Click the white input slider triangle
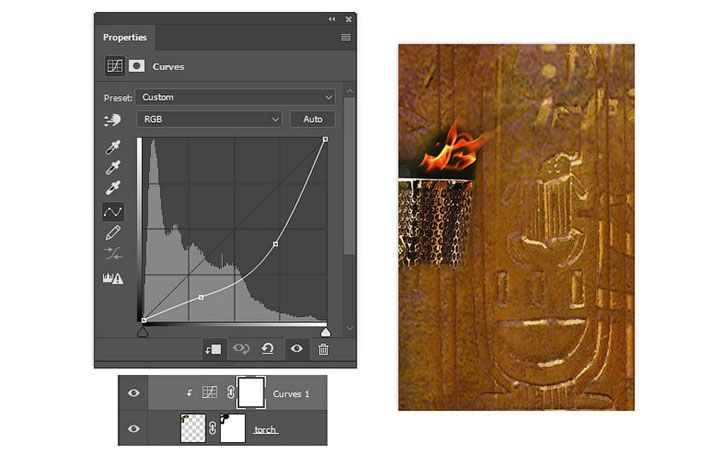The width and height of the screenshot is (725, 455). (x=326, y=332)
